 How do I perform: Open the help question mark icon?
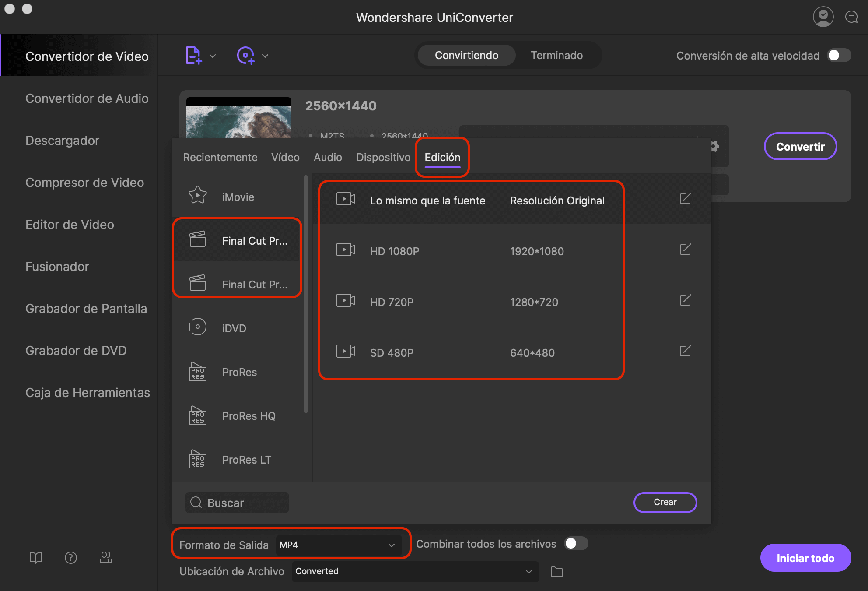tap(71, 557)
